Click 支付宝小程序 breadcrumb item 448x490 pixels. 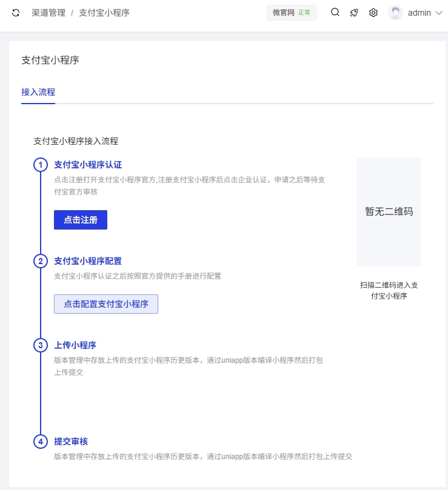pyautogui.click(x=104, y=13)
